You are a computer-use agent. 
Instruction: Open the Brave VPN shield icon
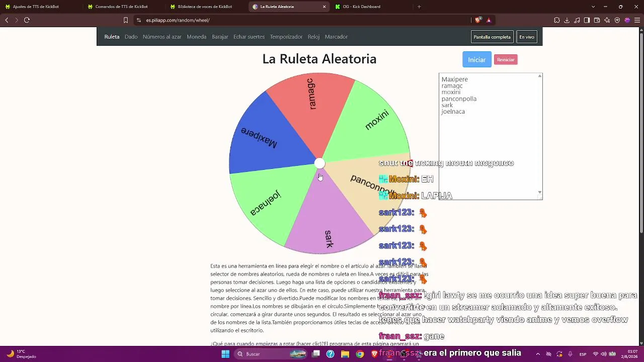[617, 20]
